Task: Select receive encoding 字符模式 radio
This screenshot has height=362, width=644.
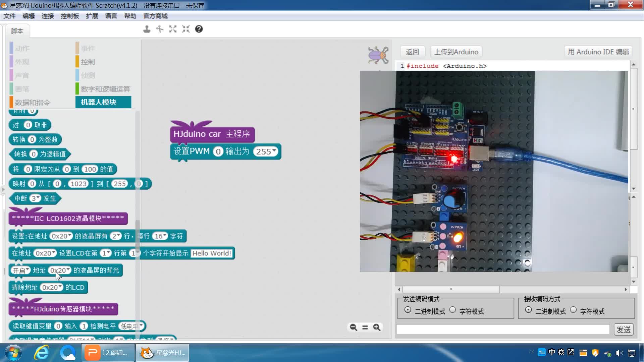Action: pos(573,310)
